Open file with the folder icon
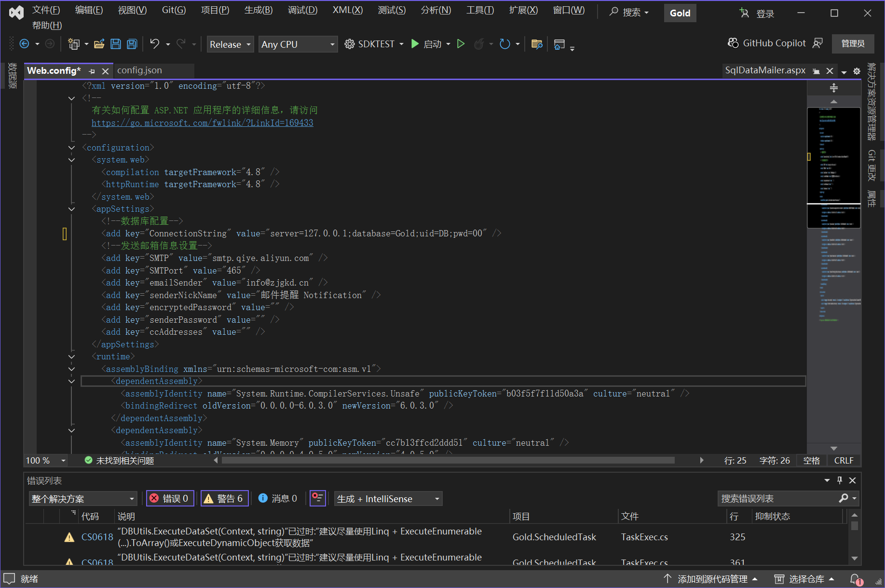This screenshot has height=588, width=885. click(99, 44)
